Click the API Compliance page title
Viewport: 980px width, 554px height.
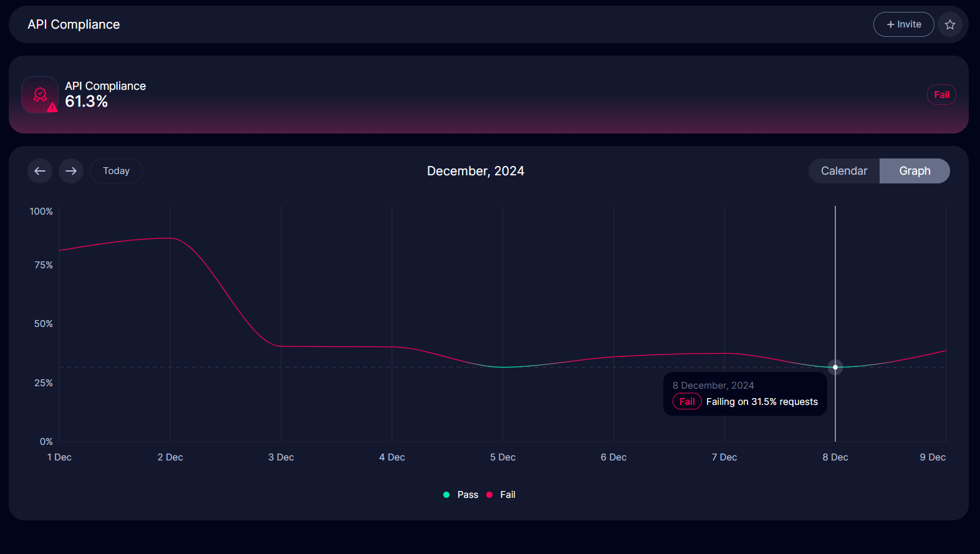tap(74, 24)
